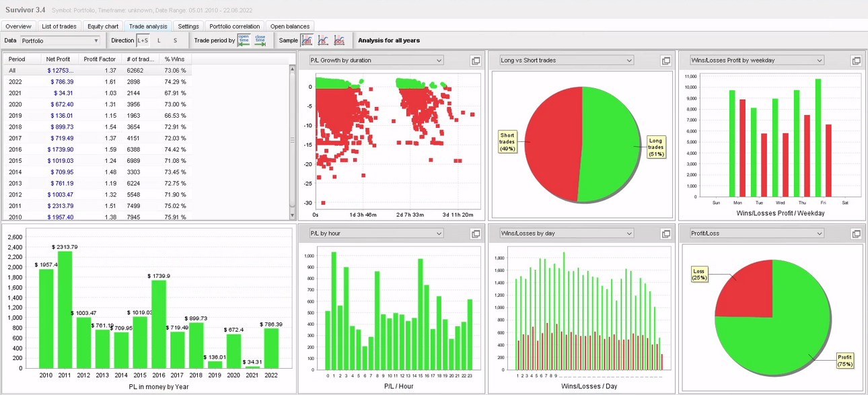This screenshot has height=395, width=868.
Task: Maximize the Long vs Short trades chart
Action: pyautogui.click(x=666, y=61)
